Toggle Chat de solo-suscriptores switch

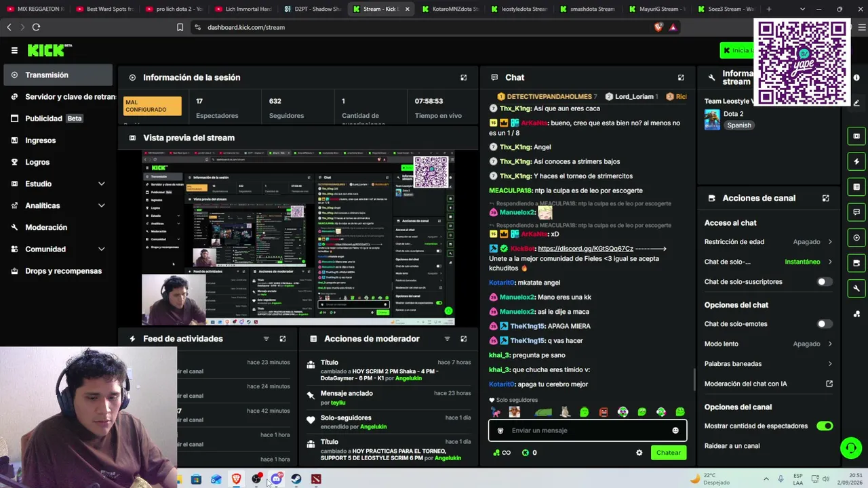tap(825, 282)
